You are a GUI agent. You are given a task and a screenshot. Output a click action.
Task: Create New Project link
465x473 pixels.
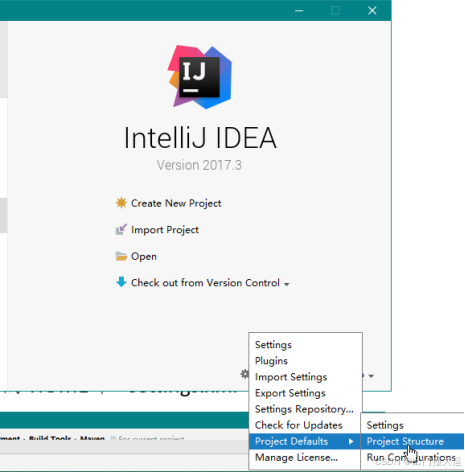[x=176, y=203]
